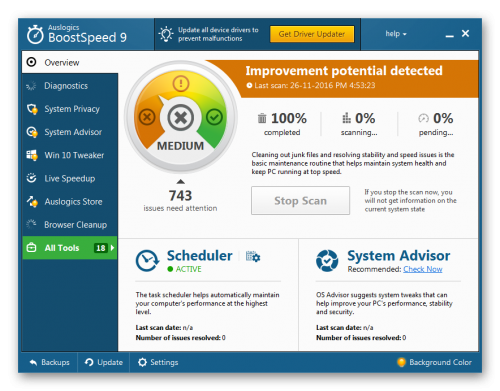Viewport: 500px width, 391px height.
Task: Open the System Advisor sidebar item
Action: pos(70,132)
